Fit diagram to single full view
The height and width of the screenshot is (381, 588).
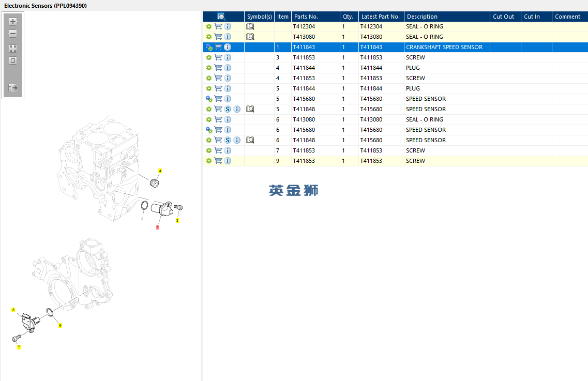[13, 60]
